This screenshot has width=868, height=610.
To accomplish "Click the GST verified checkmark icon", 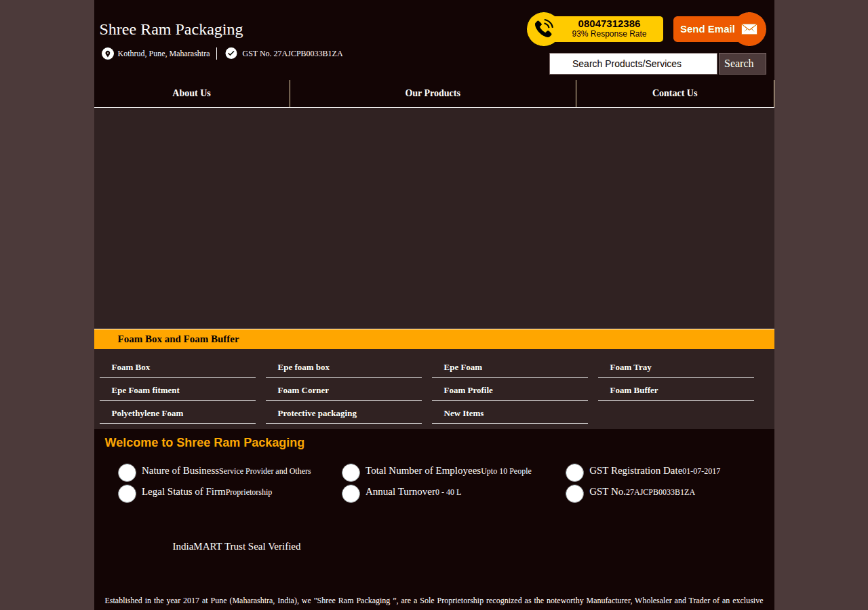I will [x=231, y=53].
